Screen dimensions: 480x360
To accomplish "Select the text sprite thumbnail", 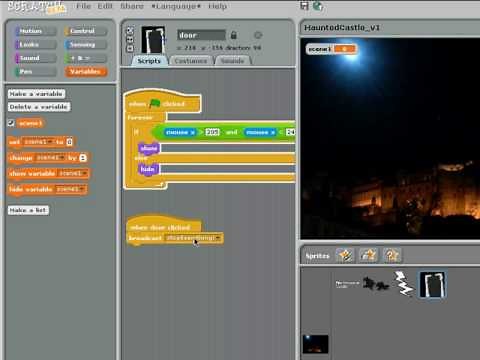I will point(347,284).
